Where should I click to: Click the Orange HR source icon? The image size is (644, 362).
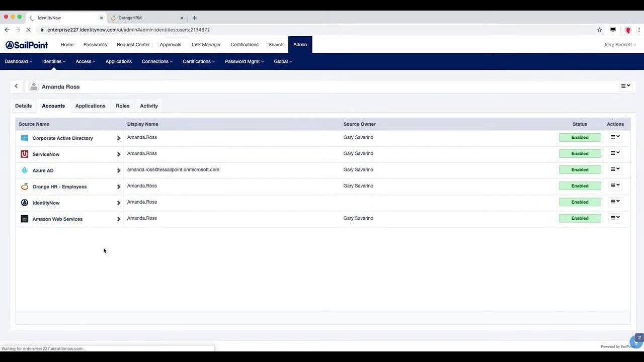pyautogui.click(x=24, y=187)
